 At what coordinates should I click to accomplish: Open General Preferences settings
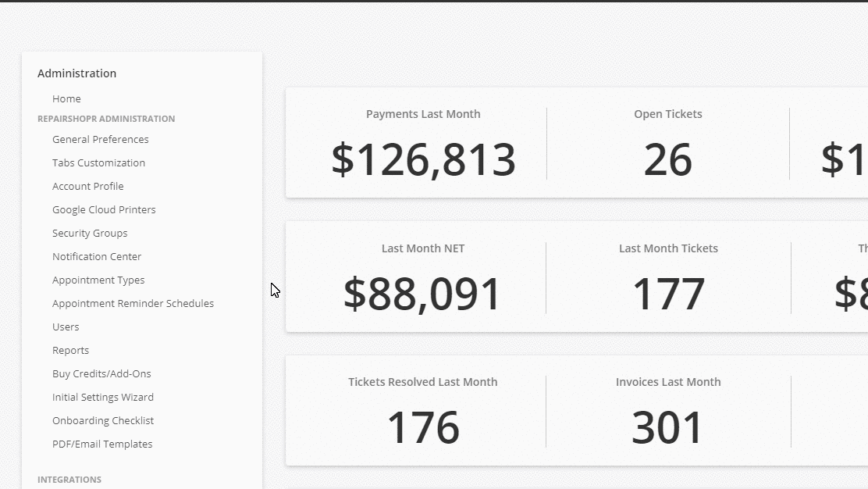point(100,139)
